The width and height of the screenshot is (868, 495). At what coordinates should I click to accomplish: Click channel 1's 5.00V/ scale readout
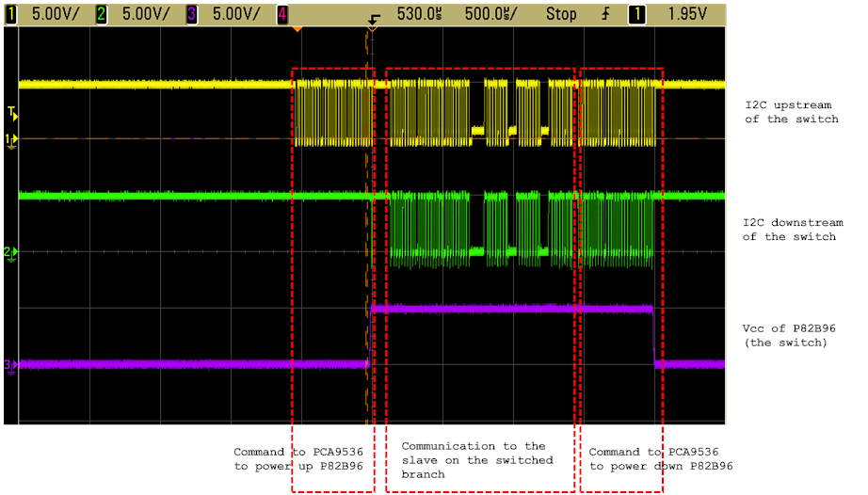coord(54,14)
